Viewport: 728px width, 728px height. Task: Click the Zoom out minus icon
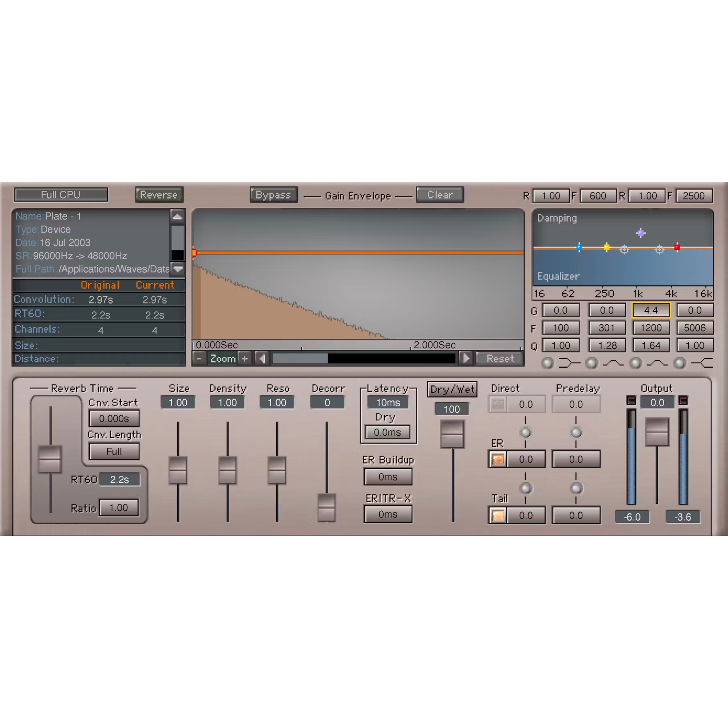tap(199, 358)
